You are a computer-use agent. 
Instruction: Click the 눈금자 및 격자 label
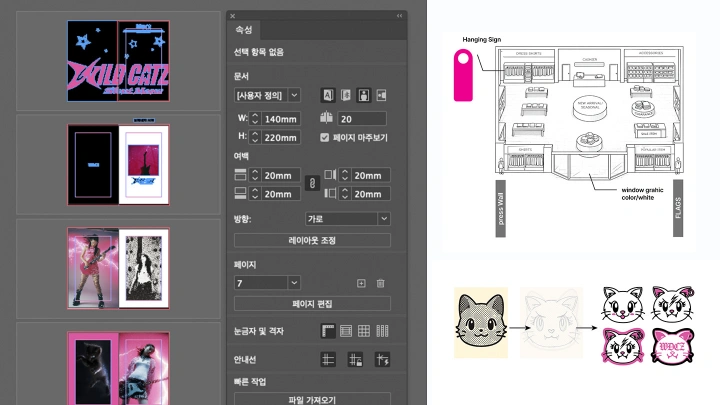pos(259,331)
